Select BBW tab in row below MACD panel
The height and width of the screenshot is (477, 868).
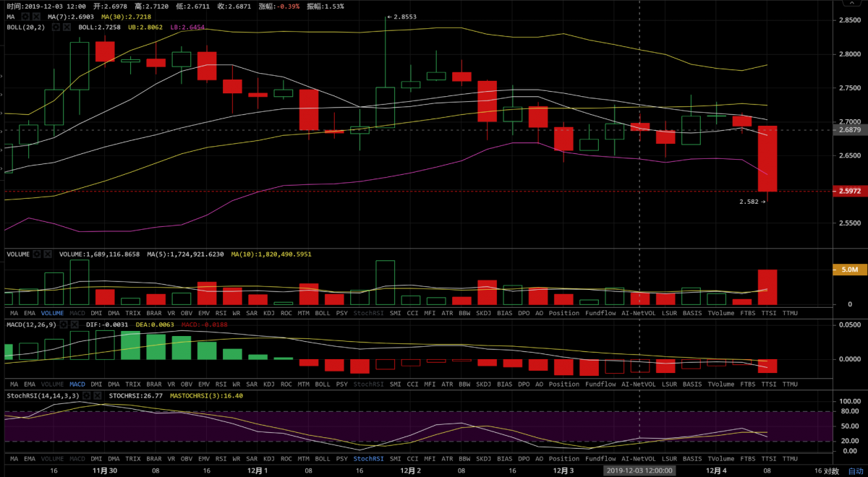coord(464,384)
